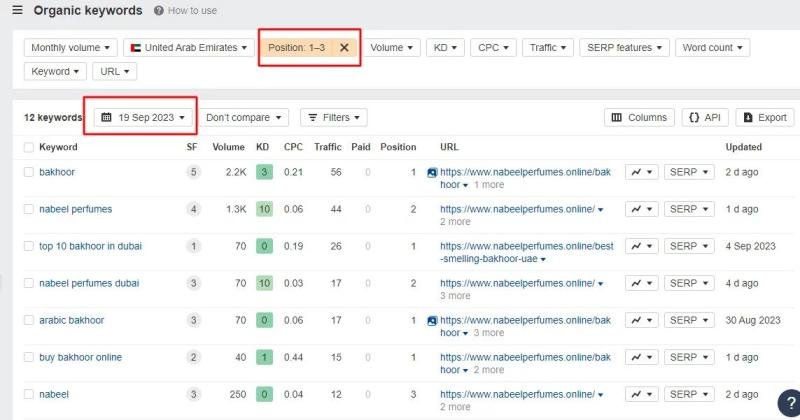Click the How to use help icon

coord(160,10)
